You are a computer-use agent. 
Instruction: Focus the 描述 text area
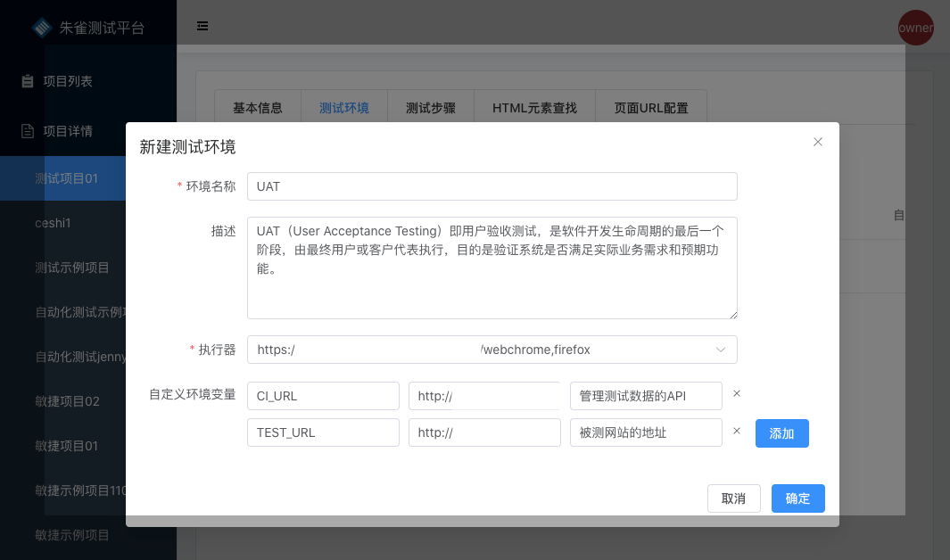point(492,268)
